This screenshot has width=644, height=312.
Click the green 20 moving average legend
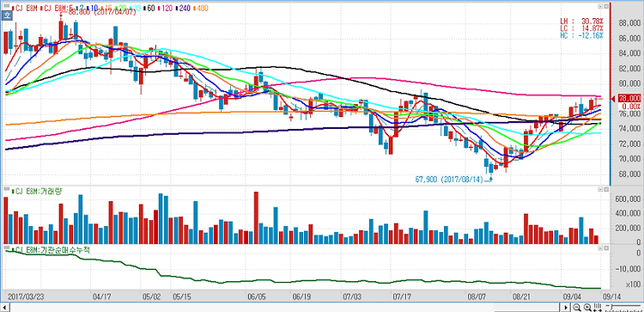click(x=122, y=8)
